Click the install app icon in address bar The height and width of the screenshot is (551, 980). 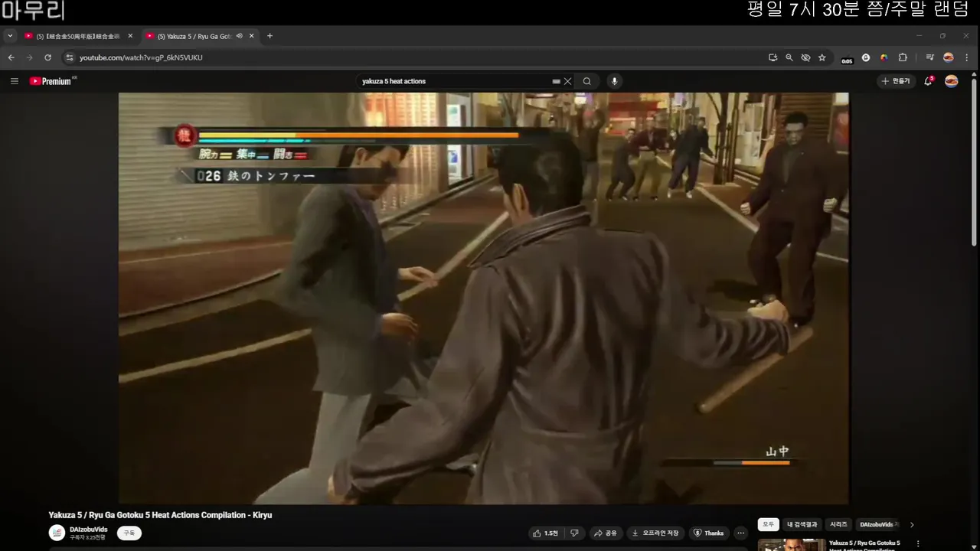pyautogui.click(x=773, y=57)
